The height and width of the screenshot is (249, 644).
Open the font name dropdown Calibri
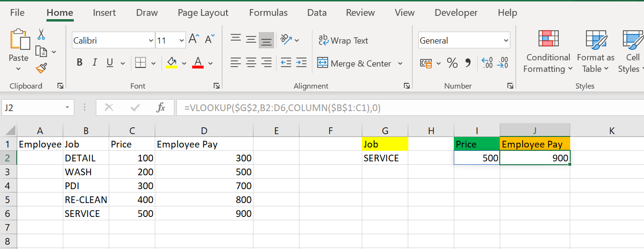pyautogui.click(x=151, y=41)
